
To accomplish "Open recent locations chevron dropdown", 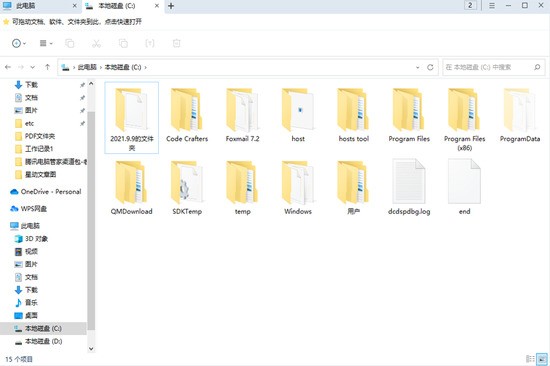I will 33,67.
